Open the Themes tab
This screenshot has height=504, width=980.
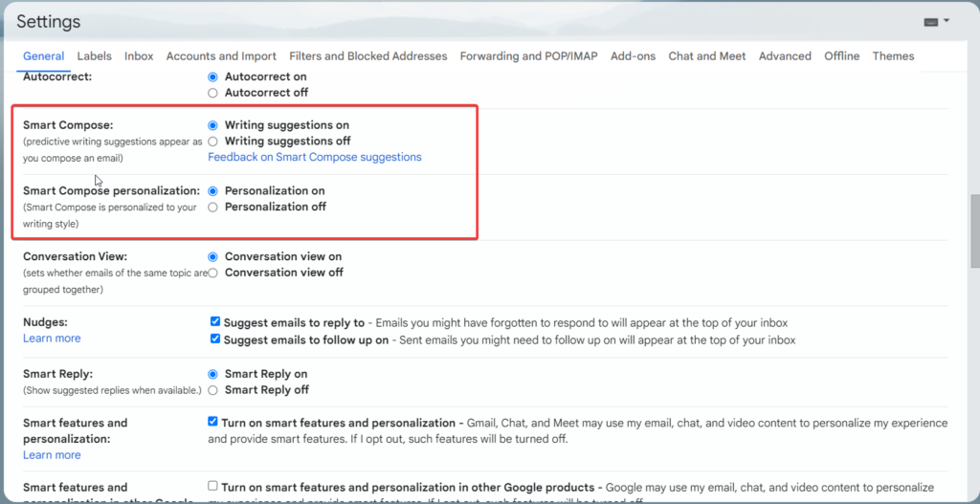pos(893,56)
